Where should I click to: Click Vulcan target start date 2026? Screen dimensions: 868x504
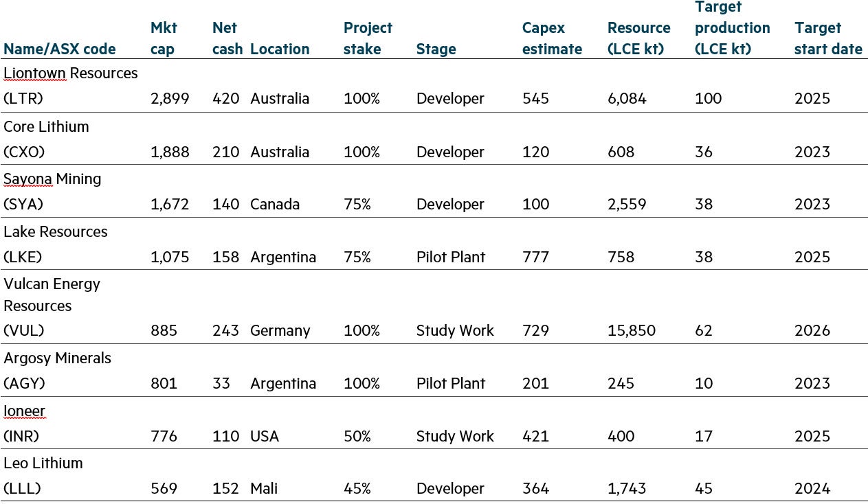point(812,330)
